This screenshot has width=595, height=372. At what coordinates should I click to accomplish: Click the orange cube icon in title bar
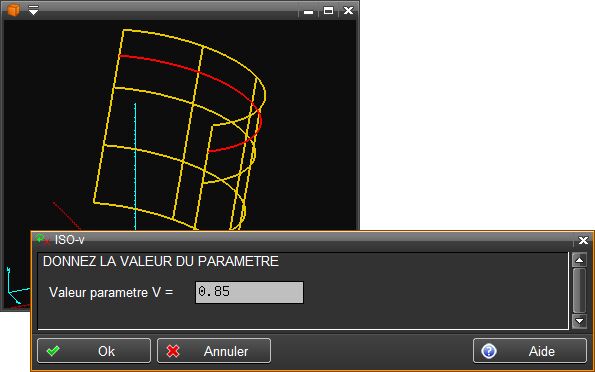13,10
